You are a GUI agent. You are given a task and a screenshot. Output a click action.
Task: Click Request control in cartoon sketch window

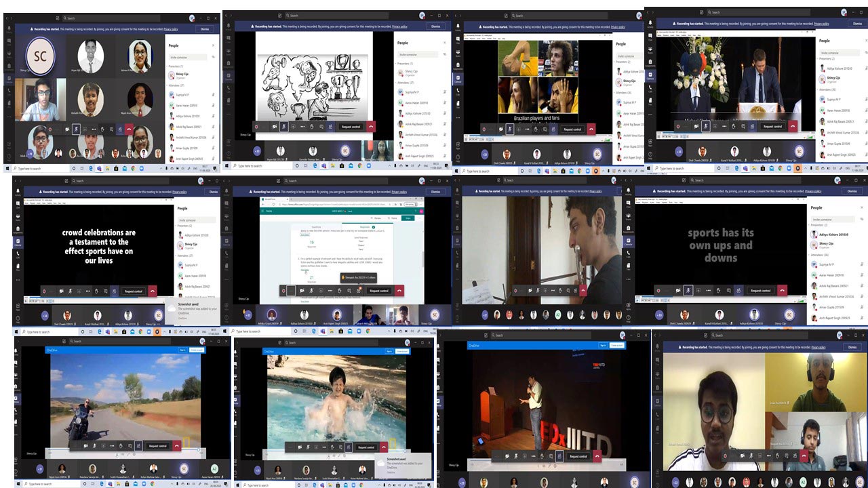coord(351,126)
